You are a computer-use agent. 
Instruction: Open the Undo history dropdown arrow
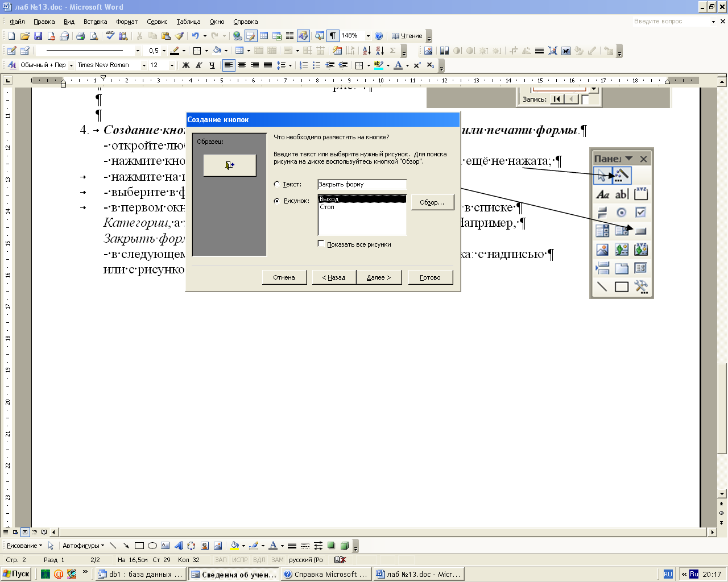pos(205,36)
